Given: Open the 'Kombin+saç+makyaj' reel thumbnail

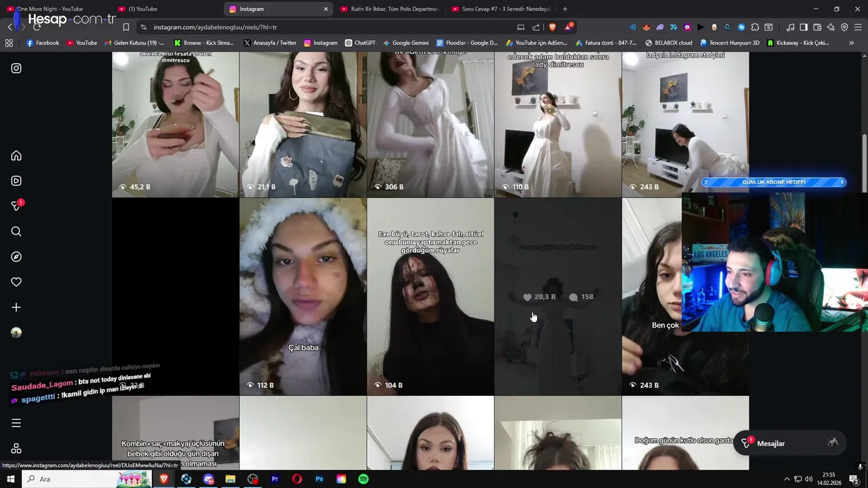Looking at the screenshot, I should [176, 433].
